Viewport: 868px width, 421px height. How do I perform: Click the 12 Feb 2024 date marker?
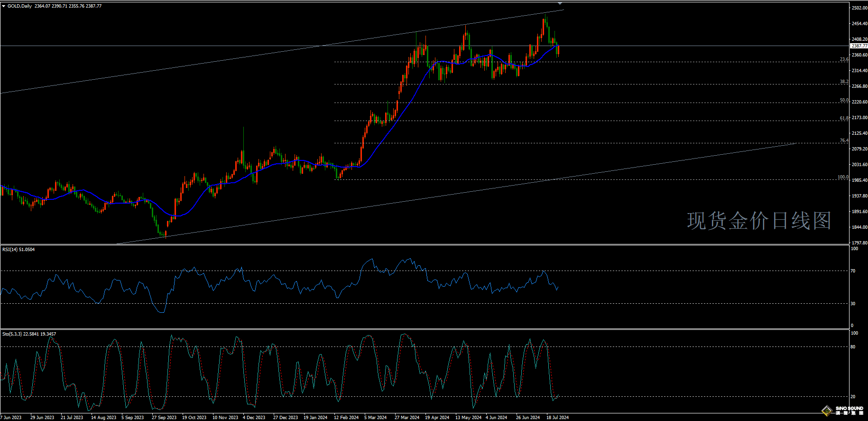[346, 418]
